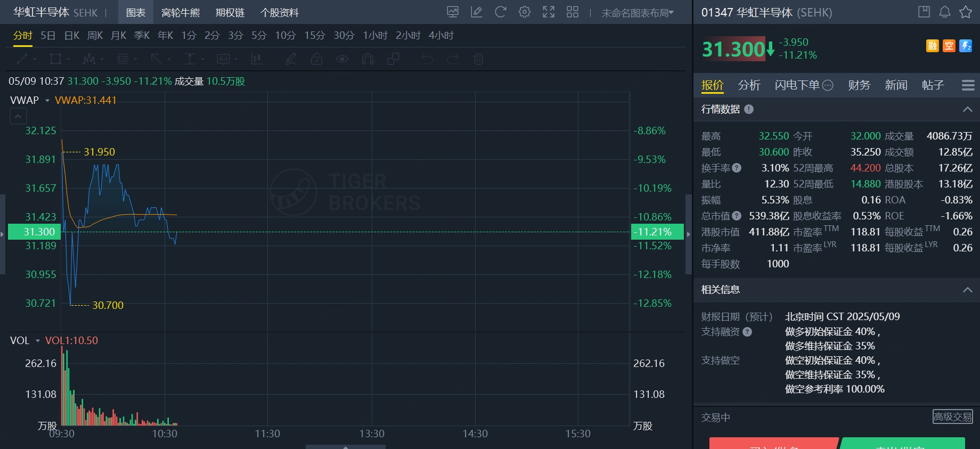Collapse the 行情数据 section
The image size is (980, 449).
tap(968, 109)
